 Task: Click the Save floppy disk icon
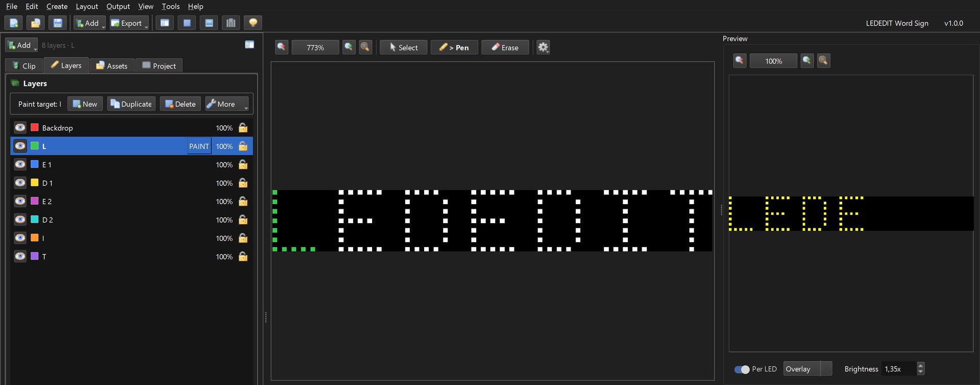[58, 23]
